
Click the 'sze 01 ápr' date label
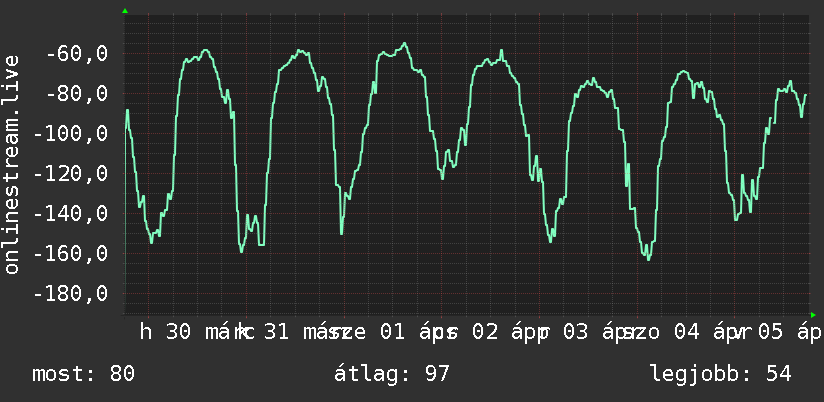tap(390, 332)
